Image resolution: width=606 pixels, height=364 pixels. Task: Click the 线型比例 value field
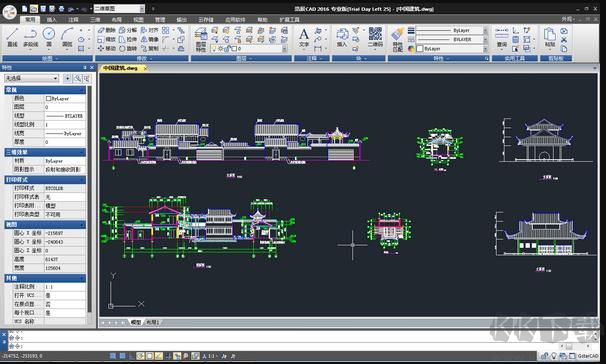[65, 124]
